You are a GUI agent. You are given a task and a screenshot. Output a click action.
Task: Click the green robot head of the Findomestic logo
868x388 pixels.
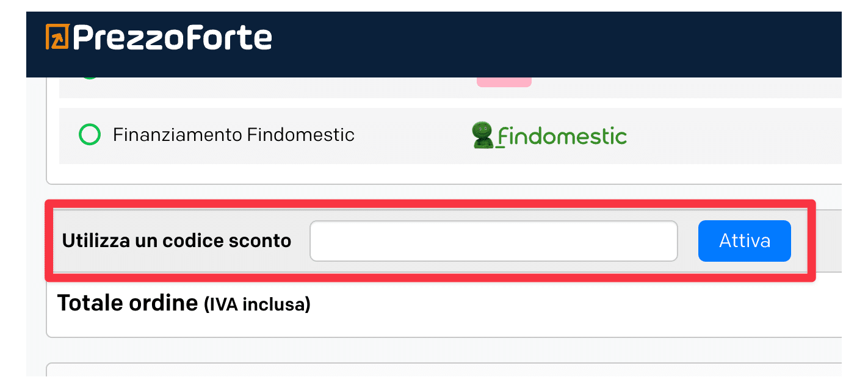482,128
